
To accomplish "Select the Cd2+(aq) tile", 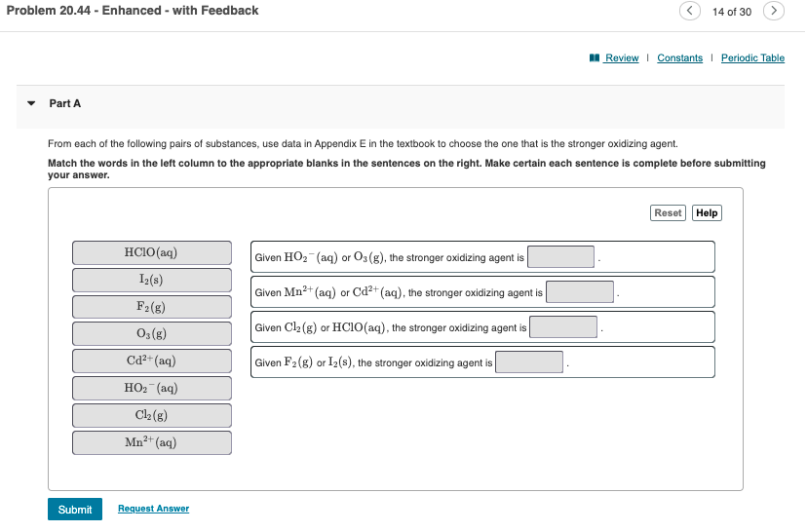I will tap(151, 361).
